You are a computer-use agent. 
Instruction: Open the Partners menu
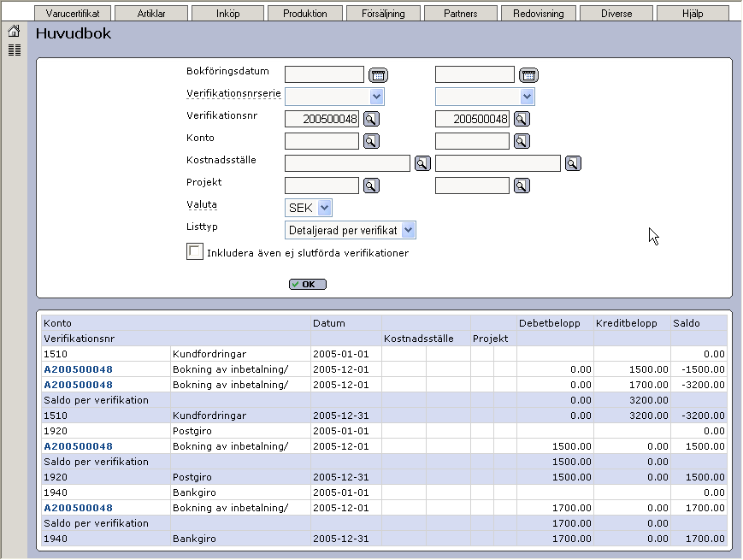(461, 14)
